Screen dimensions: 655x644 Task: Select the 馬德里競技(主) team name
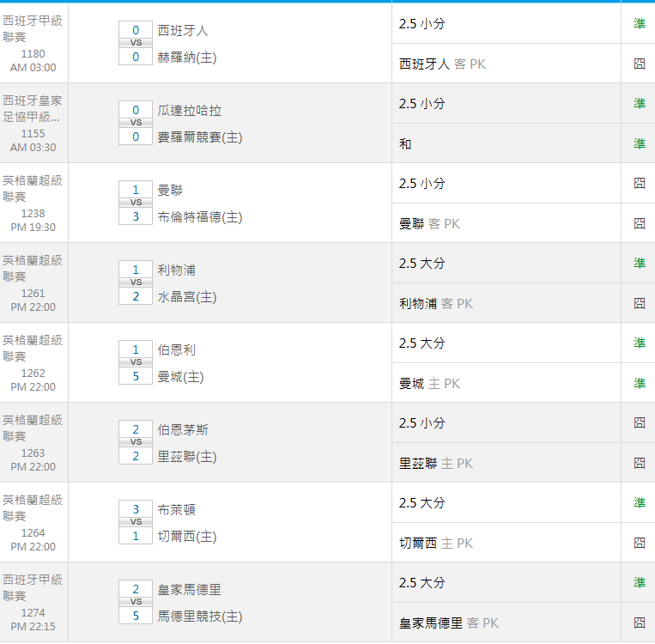[200, 617]
